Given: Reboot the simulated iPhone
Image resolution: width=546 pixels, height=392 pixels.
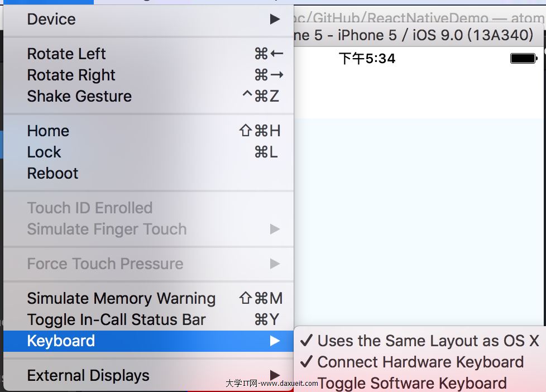Looking at the screenshot, I should (x=52, y=173).
